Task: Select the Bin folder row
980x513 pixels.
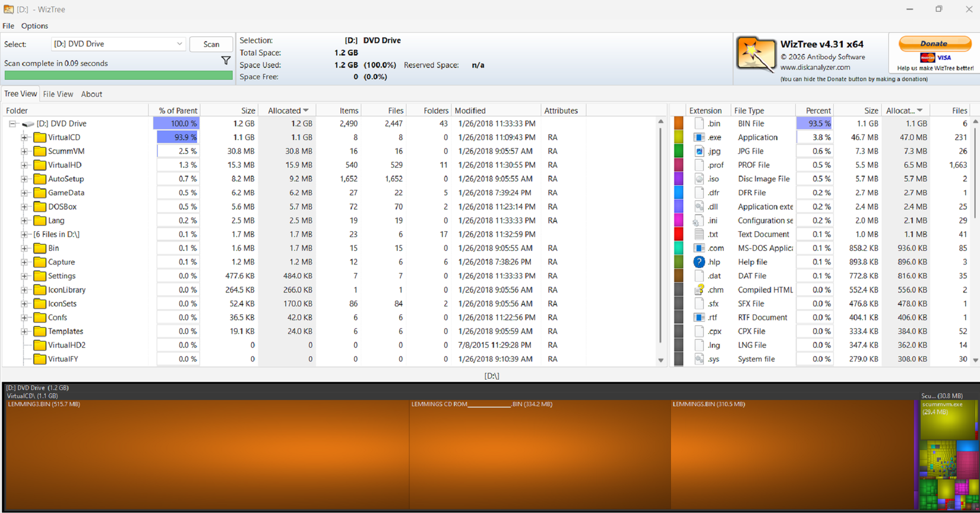Action: click(x=330, y=248)
